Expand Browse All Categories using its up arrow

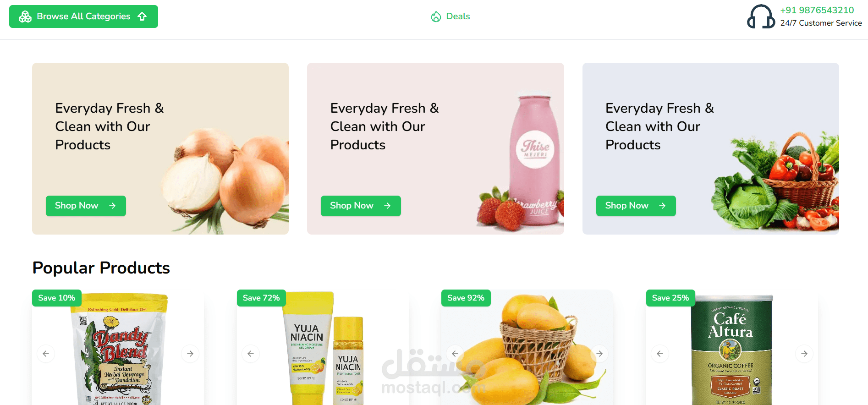pos(142,16)
